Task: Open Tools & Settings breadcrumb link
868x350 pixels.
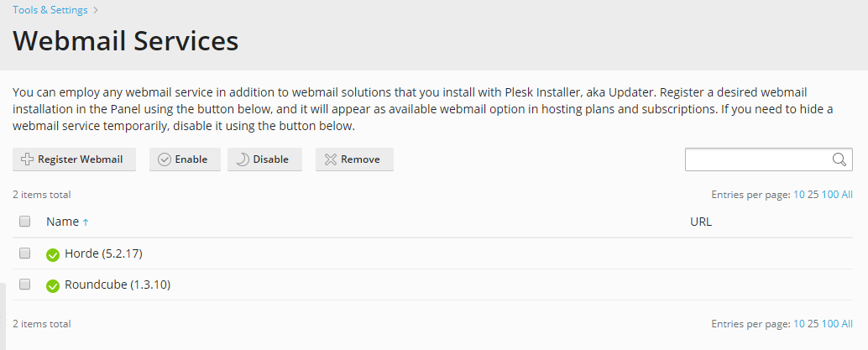Action: click(x=50, y=10)
